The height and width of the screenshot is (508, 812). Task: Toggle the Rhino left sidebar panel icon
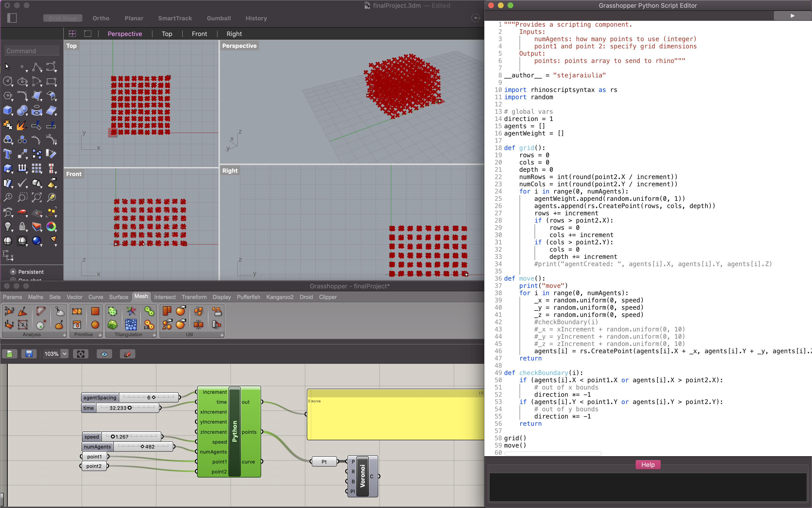coord(12,18)
